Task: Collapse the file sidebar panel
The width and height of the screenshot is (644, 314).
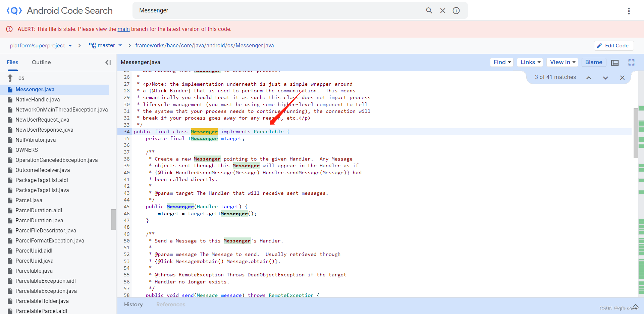Action: click(x=108, y=62)
